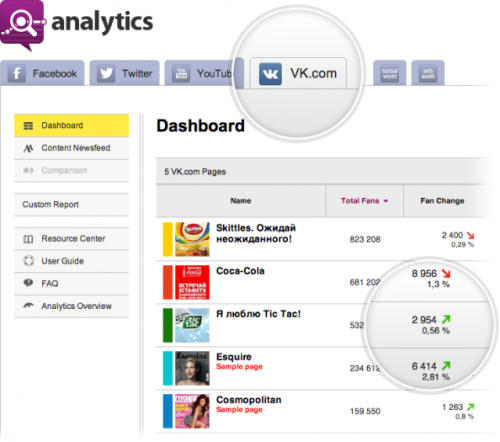The width and height of the screenshot is (500, 442).
Task: Click the '5 VK.com Pages' header
Action: pos(195,172)
